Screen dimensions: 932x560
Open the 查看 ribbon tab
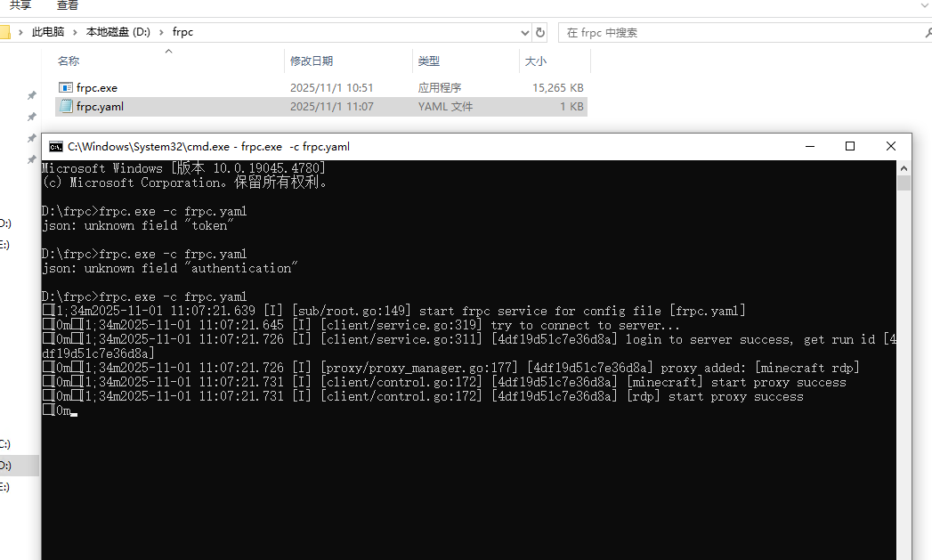pos(68,5)
